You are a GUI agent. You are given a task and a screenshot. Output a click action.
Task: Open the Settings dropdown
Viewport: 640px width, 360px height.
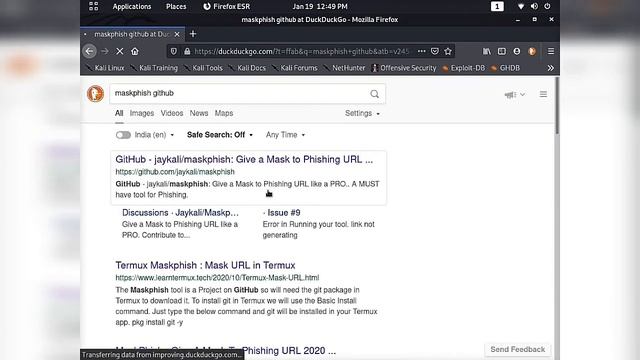(x=362, y=113)
